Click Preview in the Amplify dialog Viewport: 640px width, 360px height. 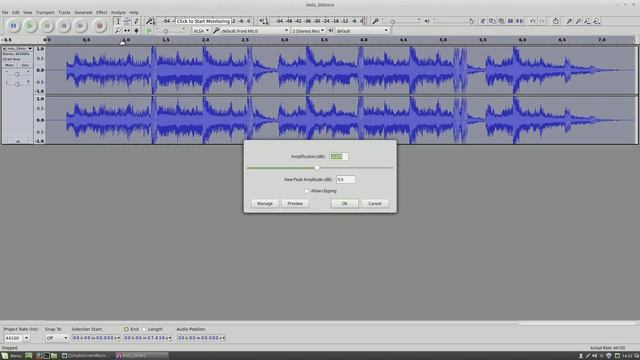pyautogui.click(x=295, y=203)
